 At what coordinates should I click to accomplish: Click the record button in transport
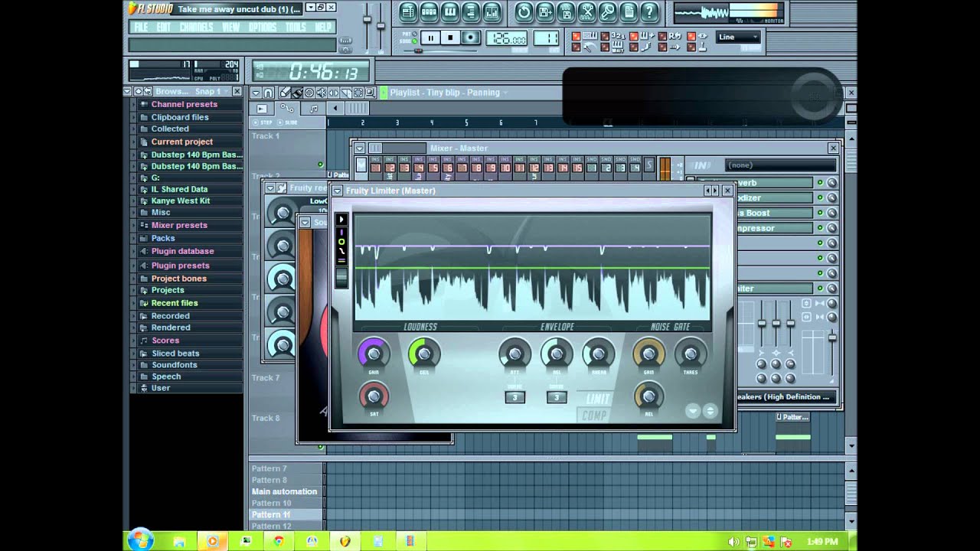(x=471, y=37)
